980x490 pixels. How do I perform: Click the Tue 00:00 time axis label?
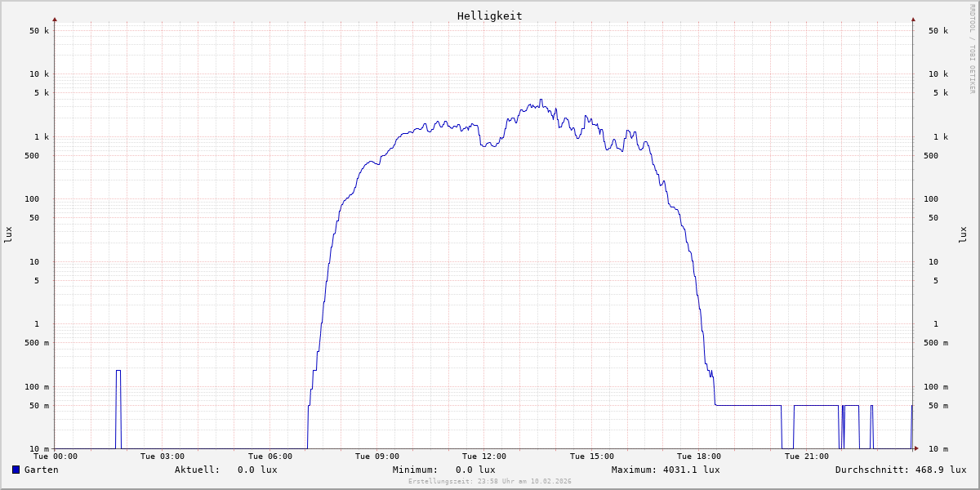56,457
